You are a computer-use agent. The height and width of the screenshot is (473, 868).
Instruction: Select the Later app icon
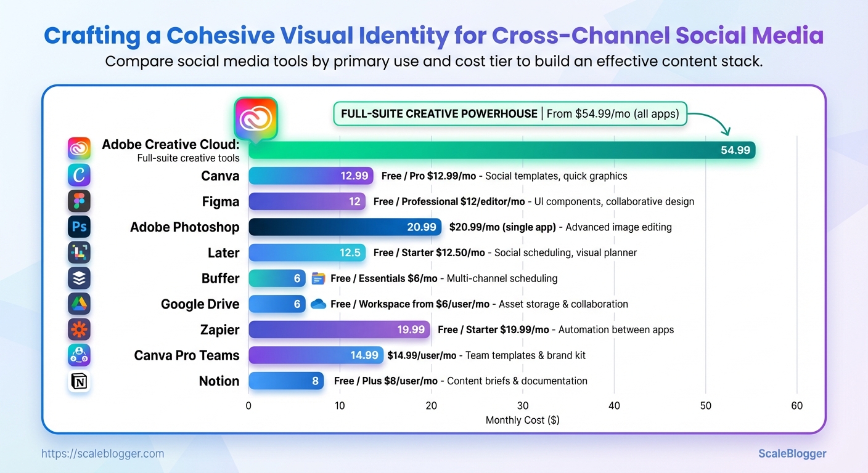pyautogui.click(x=79, y=253)
